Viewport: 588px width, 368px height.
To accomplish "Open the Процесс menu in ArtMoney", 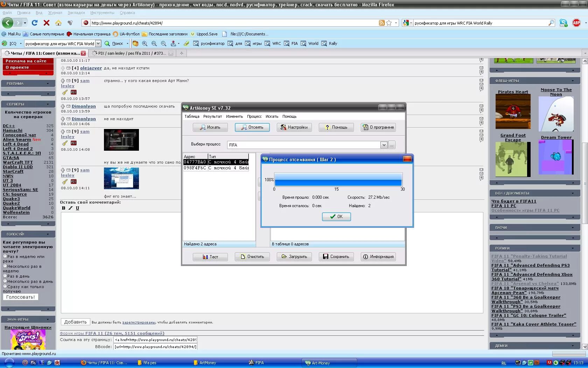I will click(x=254, y=116).
